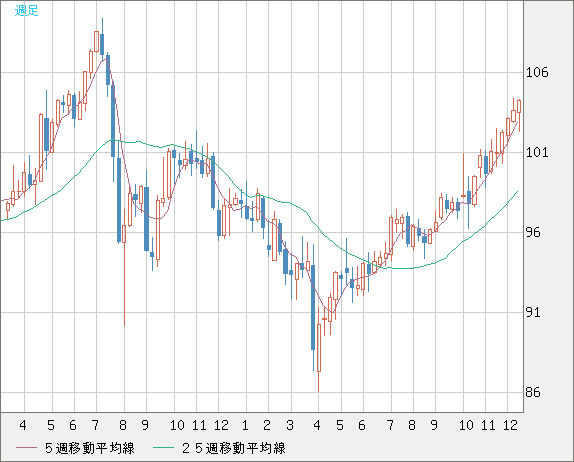574x462 pixels.
Task: Click the 101 price axis label
Action: pos(537,152)
